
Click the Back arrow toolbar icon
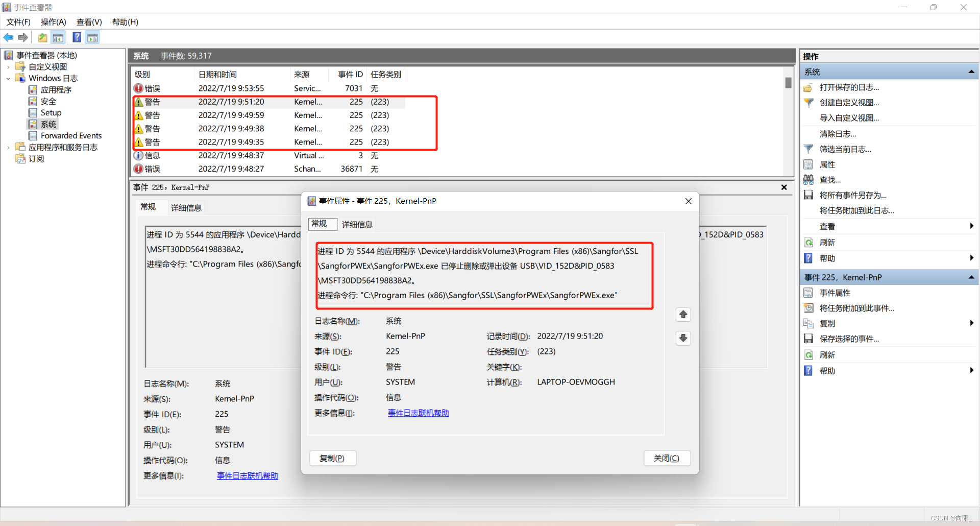[9, 37]
